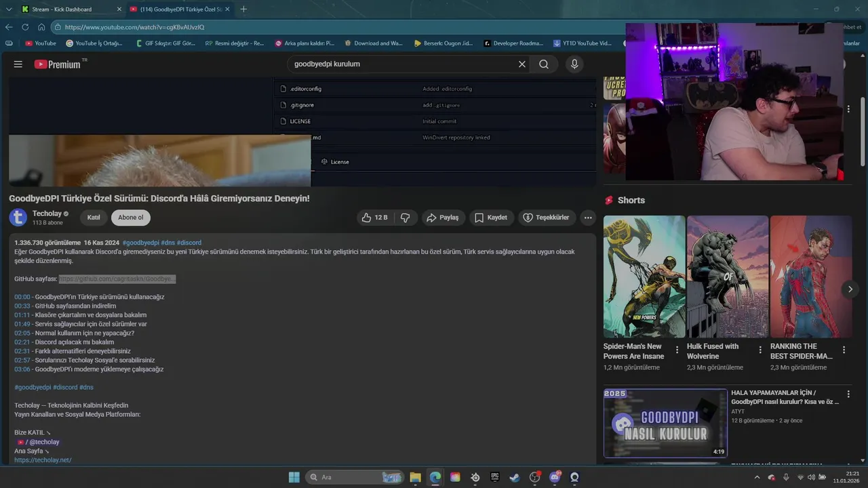Click the #goodbyedpi hashtag beside the date
Viewport: 868px width, 488px height.
[140, 243]
